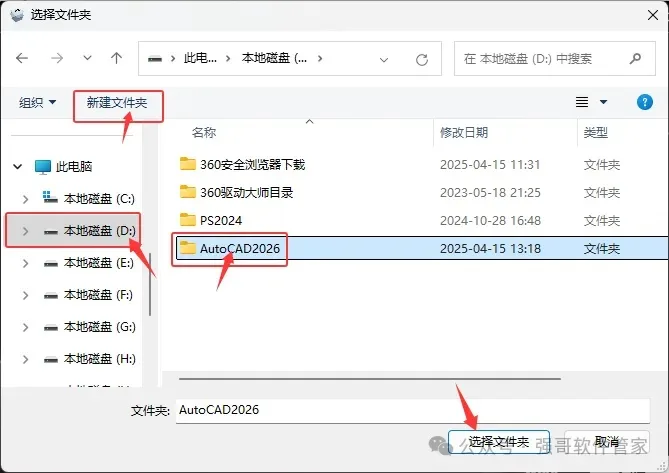Select 本地磁盘 (C:) drive
This screenshot has width=669, height=473.
coord(99,199)
